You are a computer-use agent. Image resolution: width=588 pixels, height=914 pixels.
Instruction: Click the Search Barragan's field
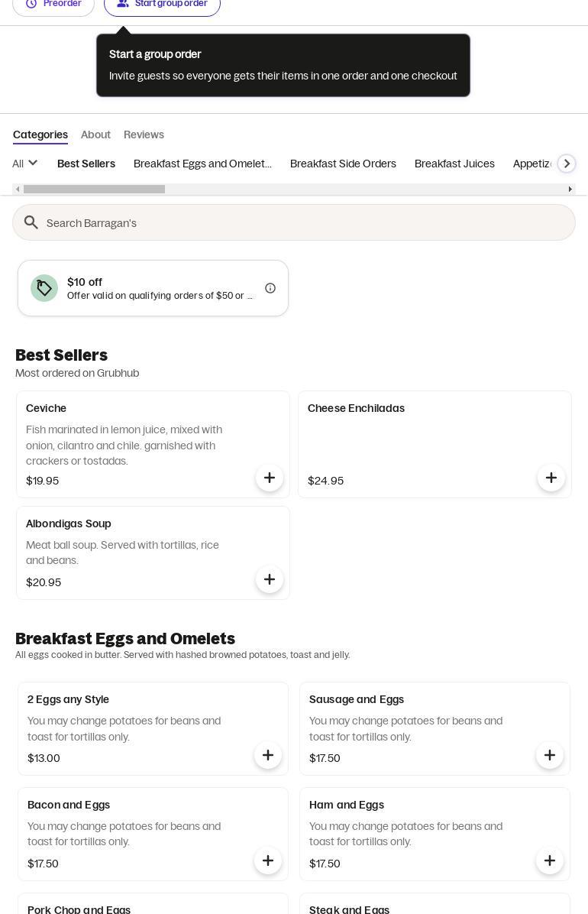point(305,222)
